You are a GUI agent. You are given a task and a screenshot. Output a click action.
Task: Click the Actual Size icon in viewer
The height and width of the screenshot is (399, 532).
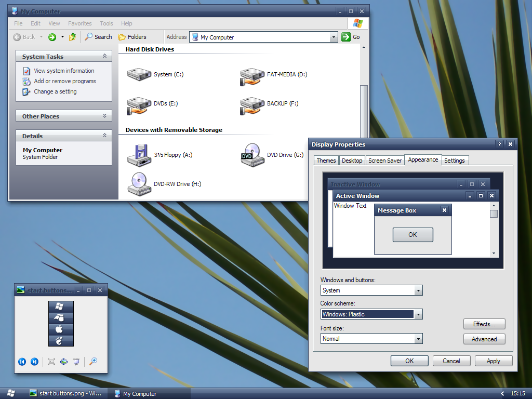point(64,362)
